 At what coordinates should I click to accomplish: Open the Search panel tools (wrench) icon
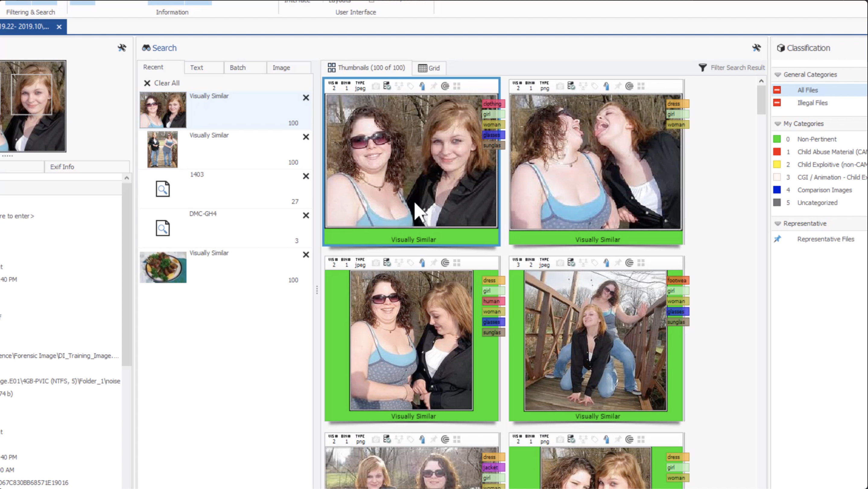(x=756, y=48)
